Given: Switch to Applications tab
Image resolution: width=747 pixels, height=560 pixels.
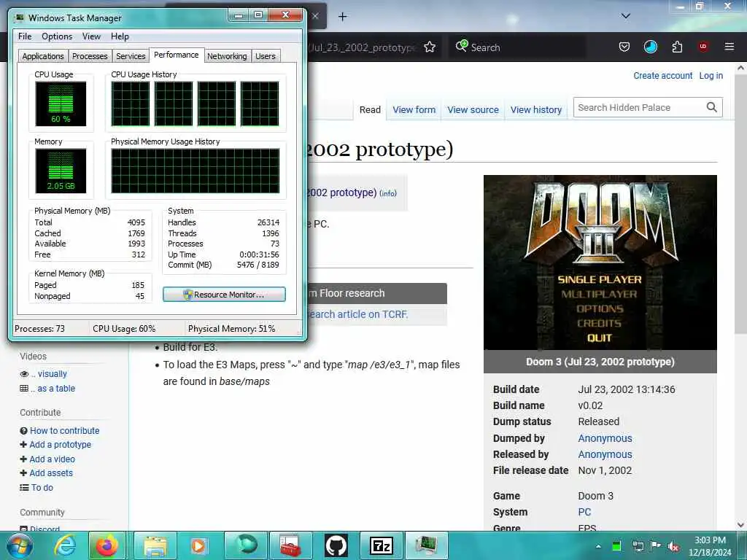Looking at the screenshot, I should (x=43, y=56).
